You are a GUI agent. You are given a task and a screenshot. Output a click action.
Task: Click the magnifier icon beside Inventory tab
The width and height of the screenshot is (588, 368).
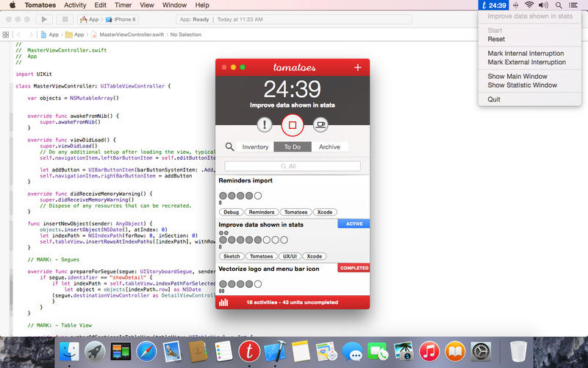pyautogui.click(x=229, y=146)
